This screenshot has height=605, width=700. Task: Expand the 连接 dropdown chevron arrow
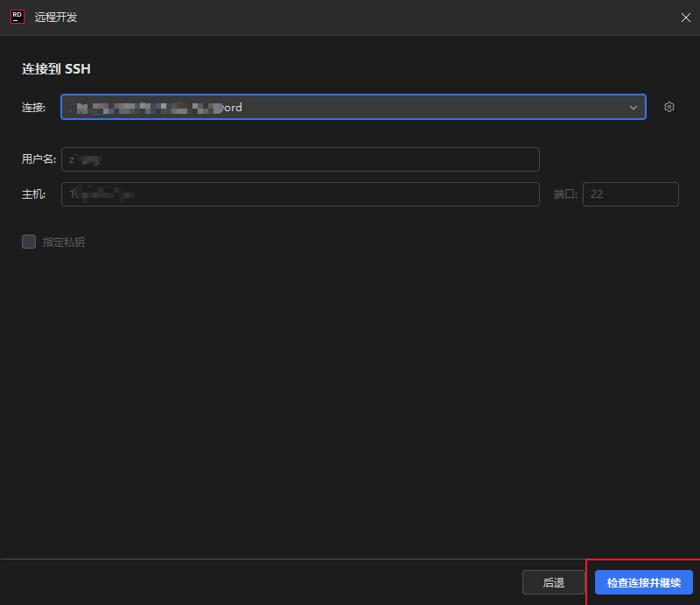[x=633, y=107]
